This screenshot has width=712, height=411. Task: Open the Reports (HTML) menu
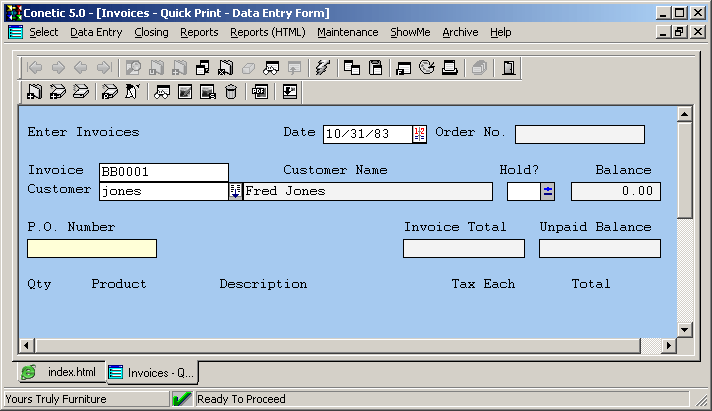tap(267, 32)
